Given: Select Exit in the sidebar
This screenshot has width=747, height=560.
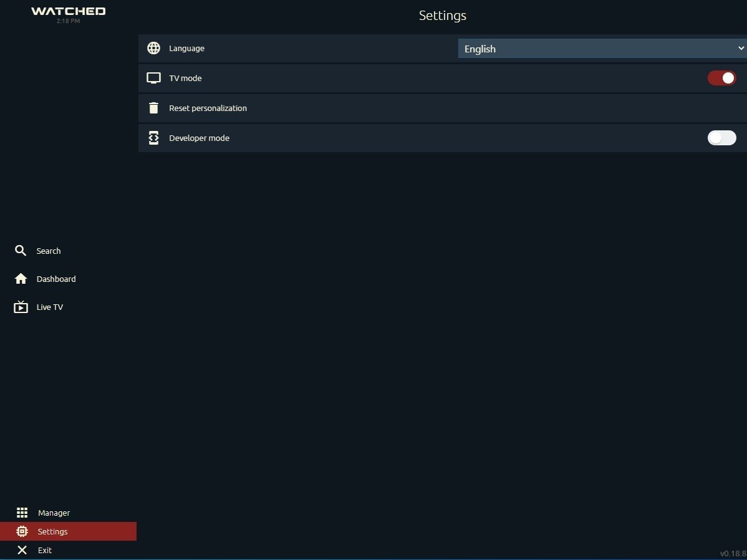Looking at the screenshot, I should [x=45, y=550].
